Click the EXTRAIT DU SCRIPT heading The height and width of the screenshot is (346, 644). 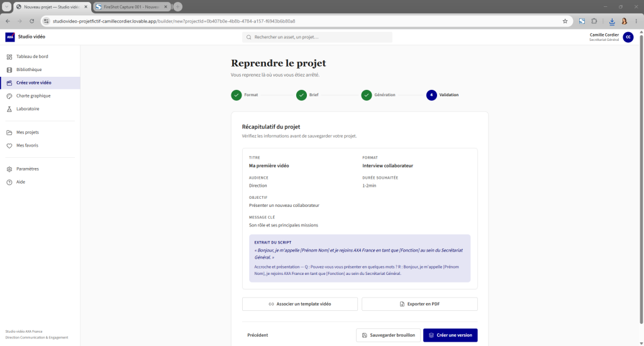coord(273,243)
